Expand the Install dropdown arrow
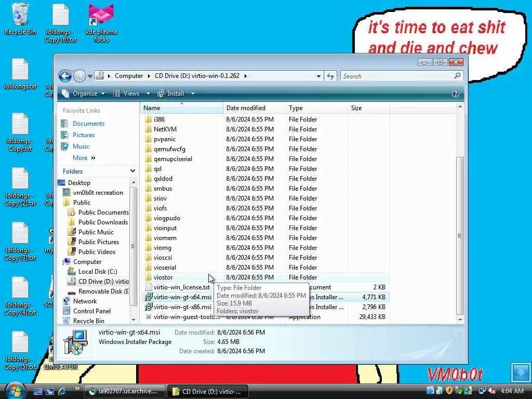 [x=193, y=94]
